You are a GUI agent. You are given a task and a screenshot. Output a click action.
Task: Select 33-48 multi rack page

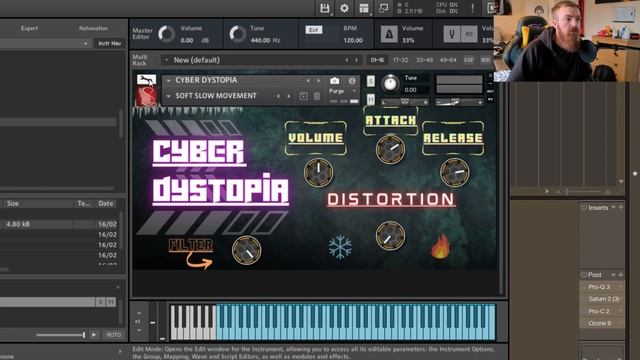coord(424,60)
